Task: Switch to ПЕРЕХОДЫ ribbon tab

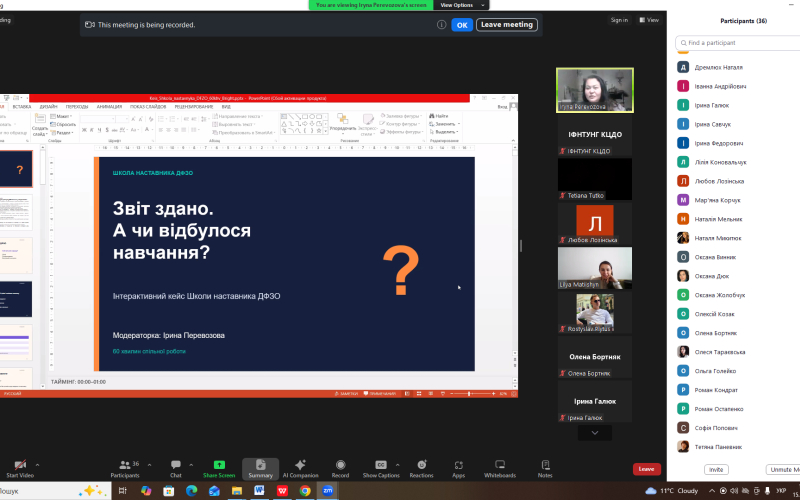Action: [x=77, y=107]
